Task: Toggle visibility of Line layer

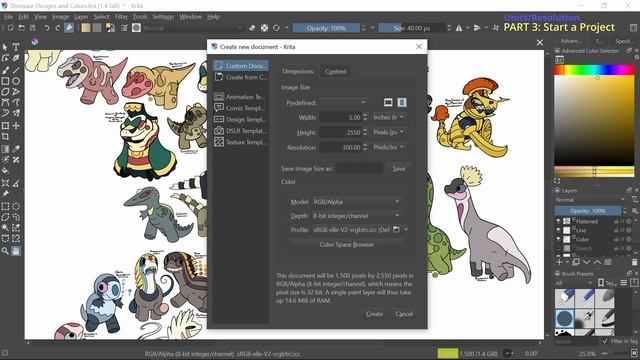Action: [x=558, y=230]
